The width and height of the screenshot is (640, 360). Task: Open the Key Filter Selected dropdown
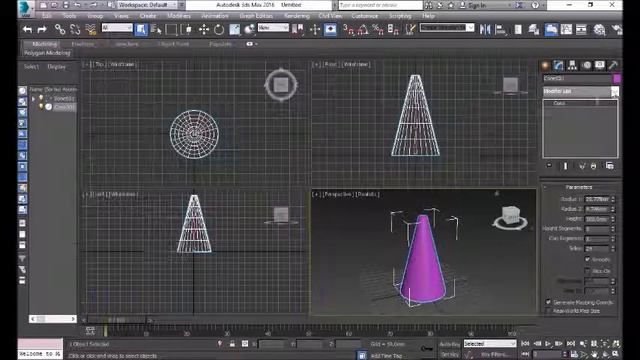(490, 344)
